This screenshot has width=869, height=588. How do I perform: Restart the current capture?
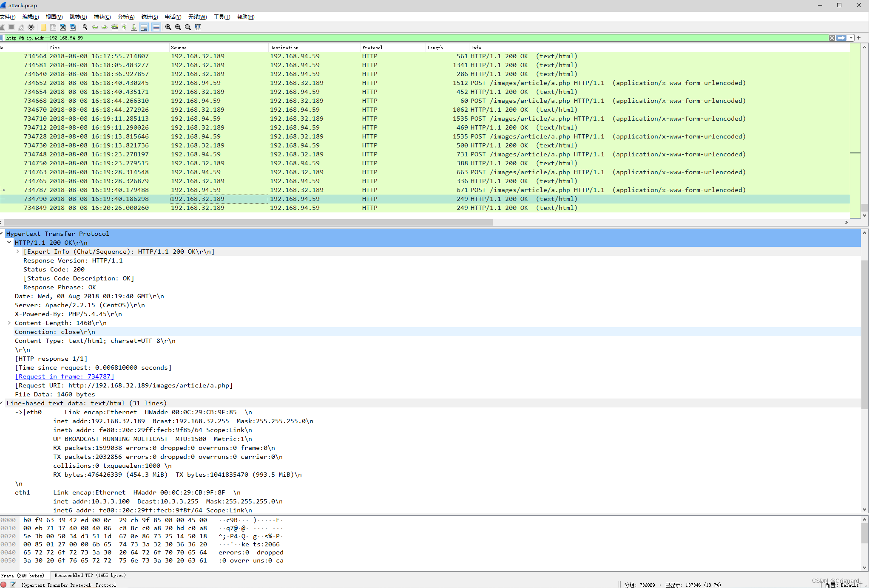[x=21, y=27]
